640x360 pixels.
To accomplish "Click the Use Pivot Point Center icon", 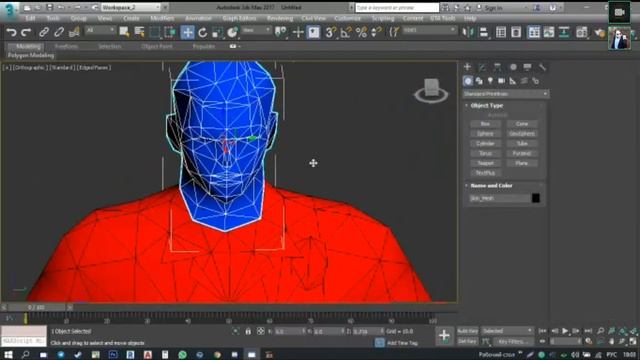I will pyautogui.click(x=281, y=32).
